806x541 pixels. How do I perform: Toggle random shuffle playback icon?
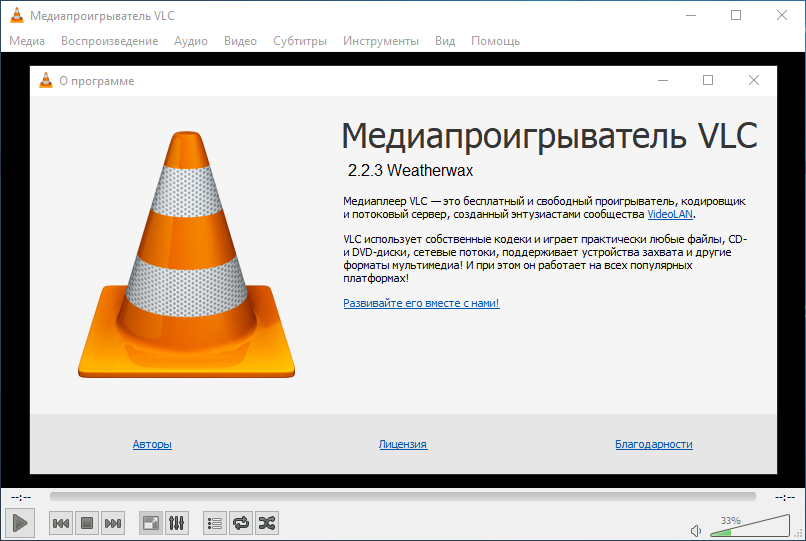(267, 524)
